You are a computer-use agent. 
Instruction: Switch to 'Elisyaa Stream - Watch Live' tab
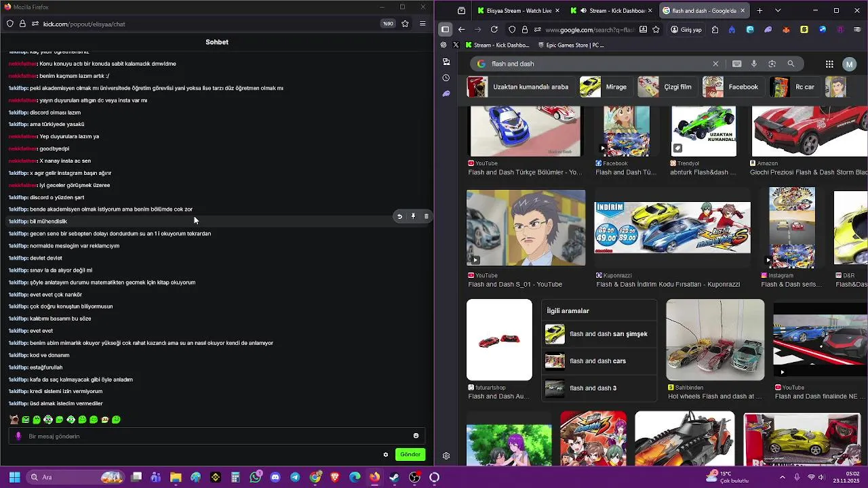519,11
